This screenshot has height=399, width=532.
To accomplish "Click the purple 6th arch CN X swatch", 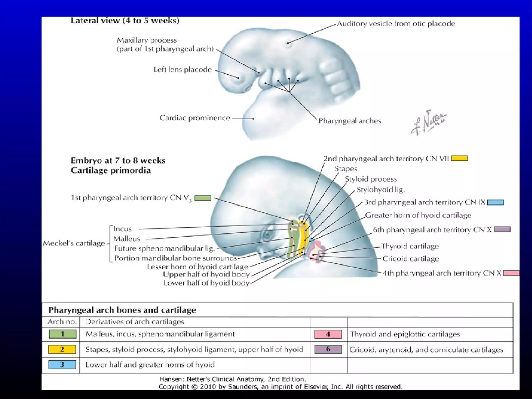I will click(502, 230).
